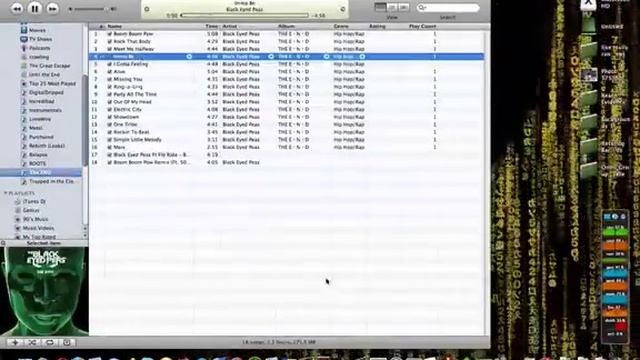640x360 pixels.
Task: Hide the artwork viewer button
Action: (x=67, y=342)
